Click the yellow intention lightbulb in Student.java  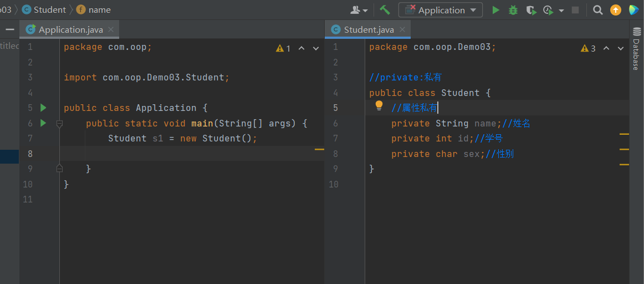pos(379,105)
